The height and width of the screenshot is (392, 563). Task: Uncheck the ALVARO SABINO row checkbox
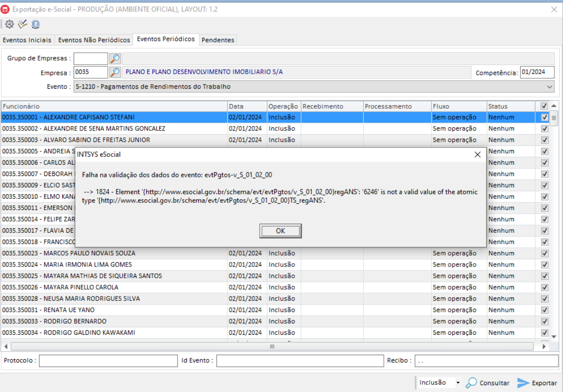tap(545, 140)
